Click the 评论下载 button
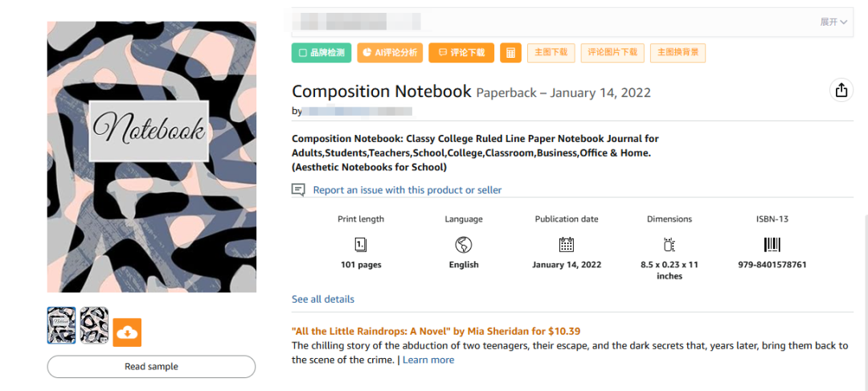 click(x=461, y=52)
